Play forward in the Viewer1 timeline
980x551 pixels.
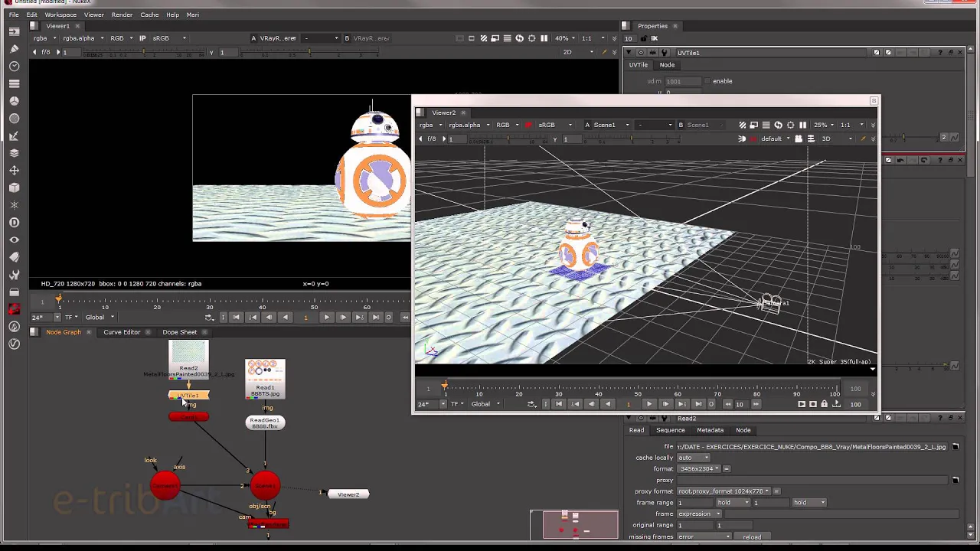click(x=326, y=317)
